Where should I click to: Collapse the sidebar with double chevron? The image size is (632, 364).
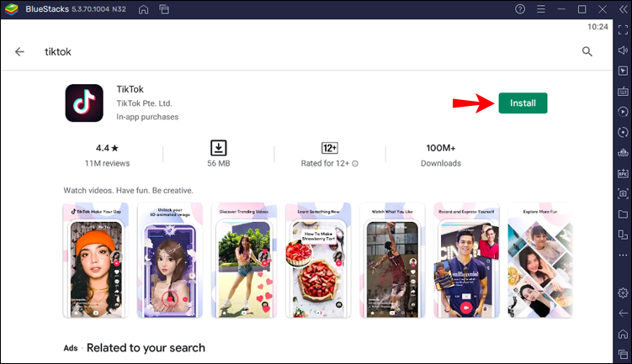[623, 9]
